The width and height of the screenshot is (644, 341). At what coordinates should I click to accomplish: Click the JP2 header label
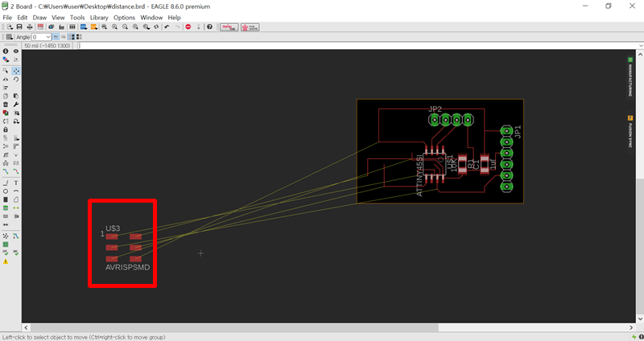pyautogui.click(x=435, y=109)
